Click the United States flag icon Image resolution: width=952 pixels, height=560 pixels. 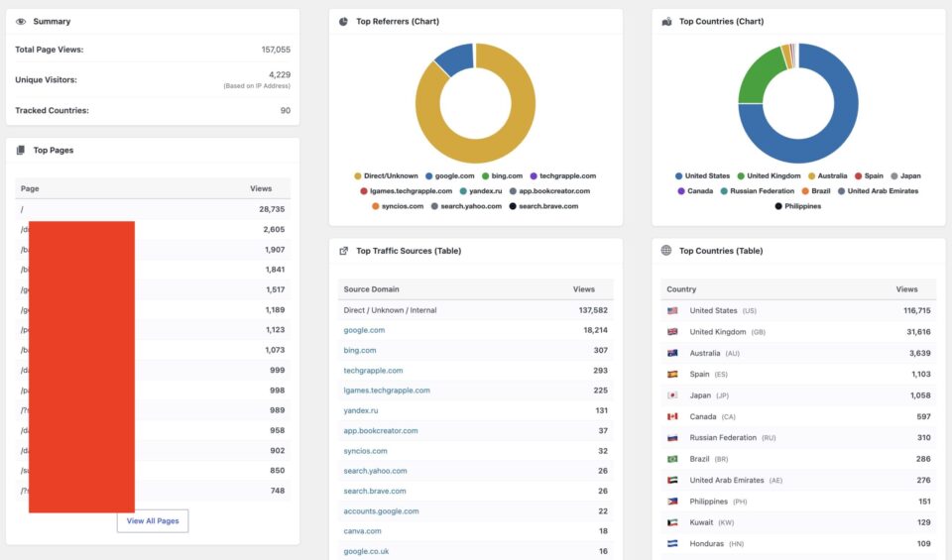(x=672, y=310)
